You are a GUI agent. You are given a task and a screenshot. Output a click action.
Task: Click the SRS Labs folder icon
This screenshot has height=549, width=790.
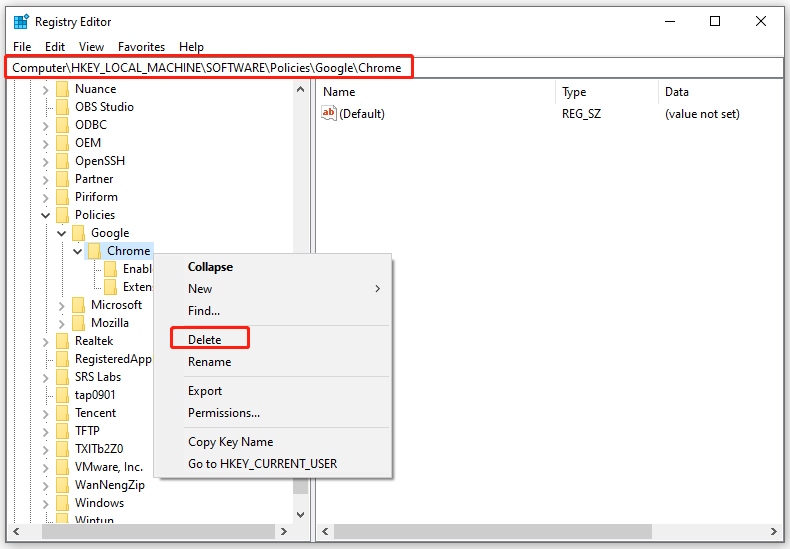62,377
